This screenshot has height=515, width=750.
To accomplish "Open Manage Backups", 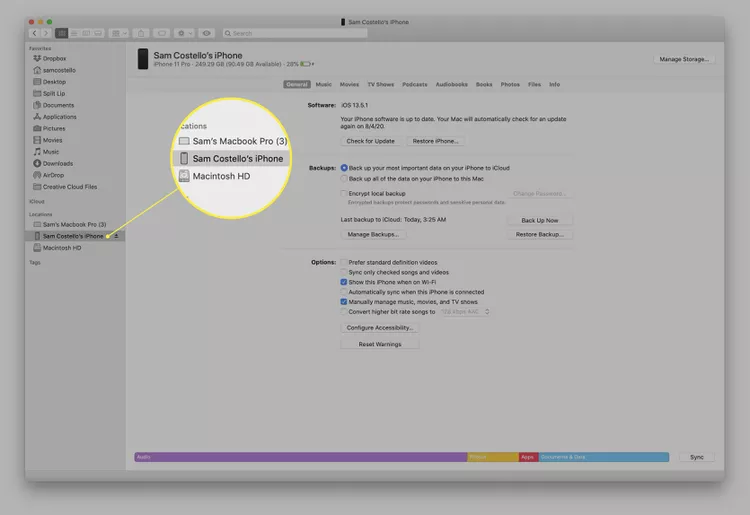I will [x=373, y=234].
